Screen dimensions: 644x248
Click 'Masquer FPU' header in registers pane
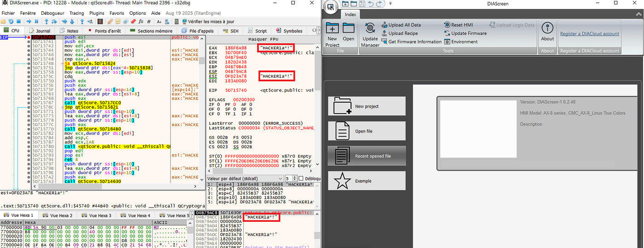tap(263, 39)
